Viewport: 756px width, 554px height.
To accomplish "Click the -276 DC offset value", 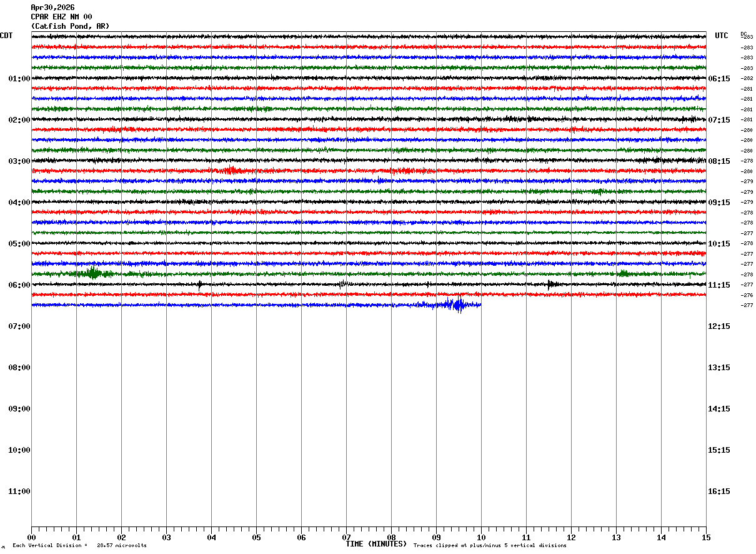I will [747, 295].
